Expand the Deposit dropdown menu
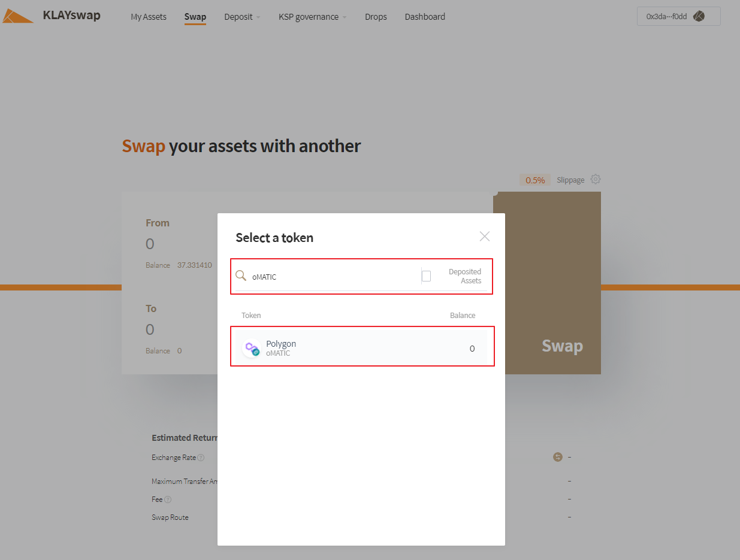Viewport: 740px width, 560px height. (242, 17)
